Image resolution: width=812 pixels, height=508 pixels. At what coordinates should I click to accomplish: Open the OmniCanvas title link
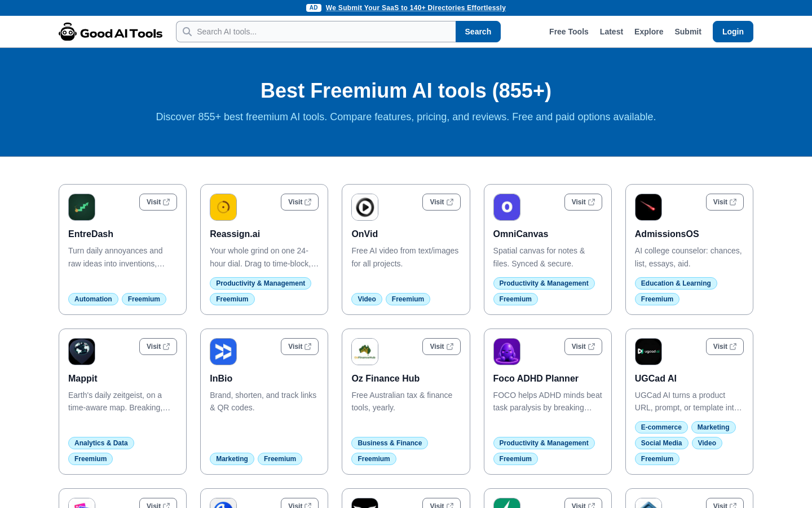520,234
